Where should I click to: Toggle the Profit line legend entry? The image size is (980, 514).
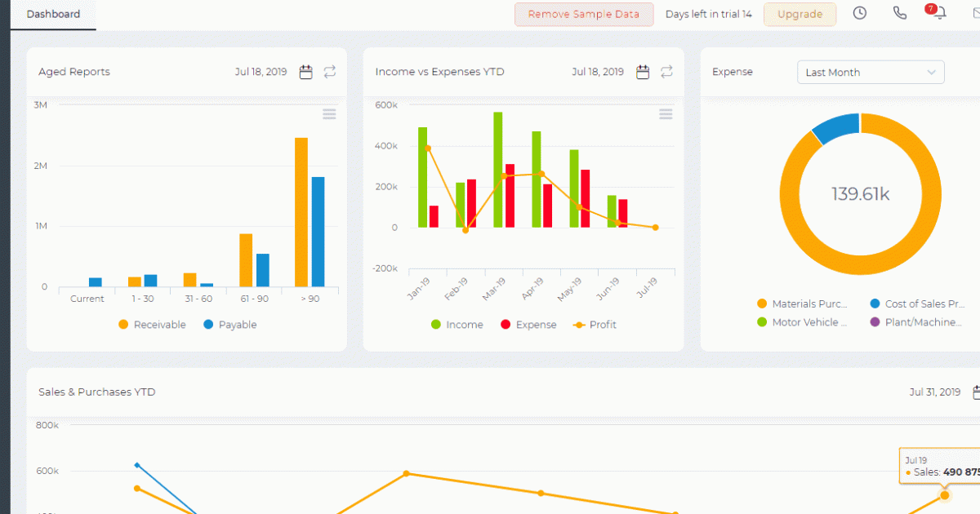tap(595, 325)
